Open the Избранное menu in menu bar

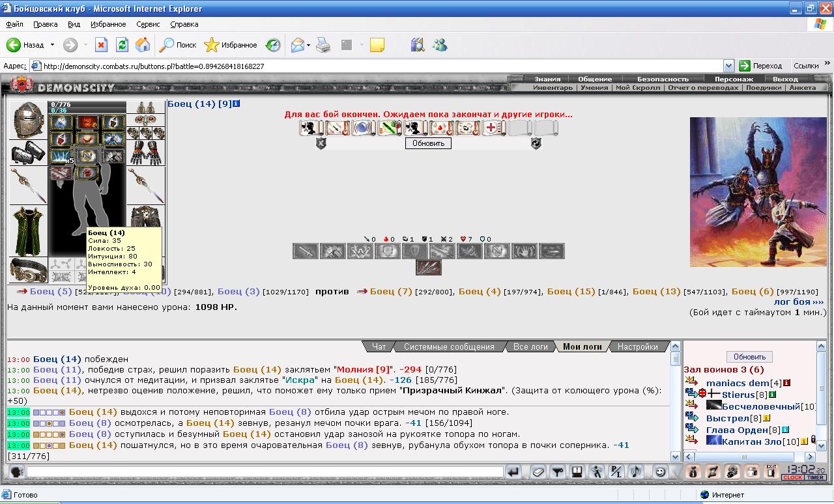[x=108, y=24]
